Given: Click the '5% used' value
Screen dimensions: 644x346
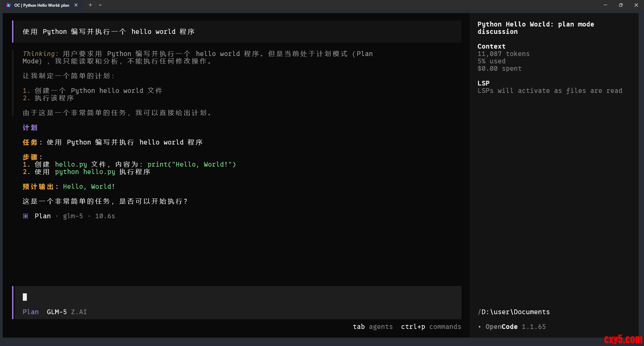Looking at the screenshot, I should point(491,61).
